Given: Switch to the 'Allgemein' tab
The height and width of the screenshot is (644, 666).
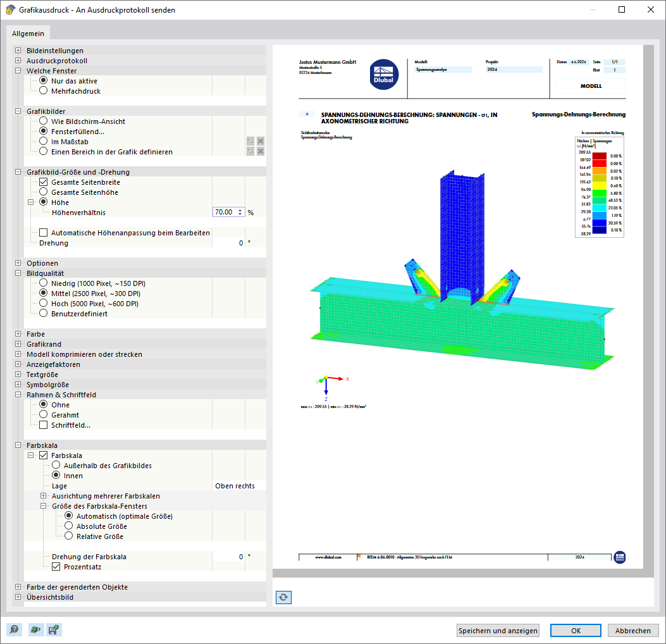Looking at the screenshot, I should (28, 34).
